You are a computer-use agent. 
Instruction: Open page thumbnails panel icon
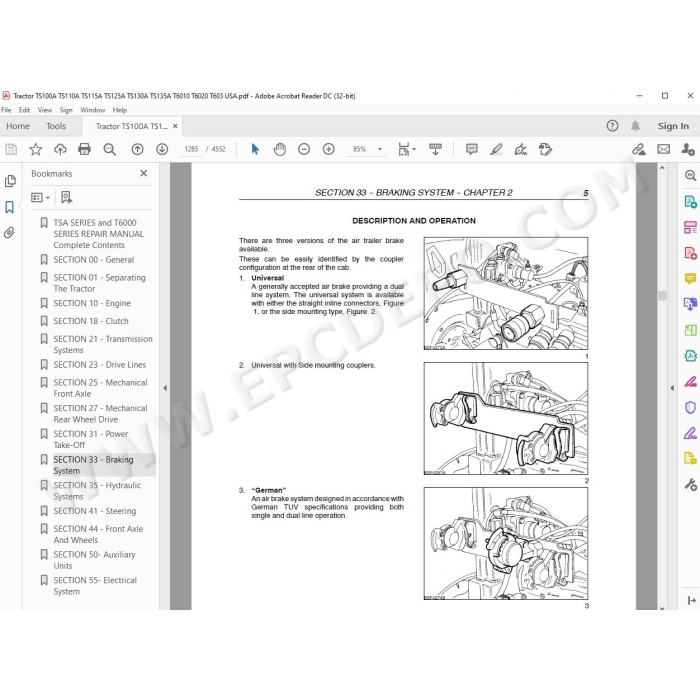pos(10,181)
